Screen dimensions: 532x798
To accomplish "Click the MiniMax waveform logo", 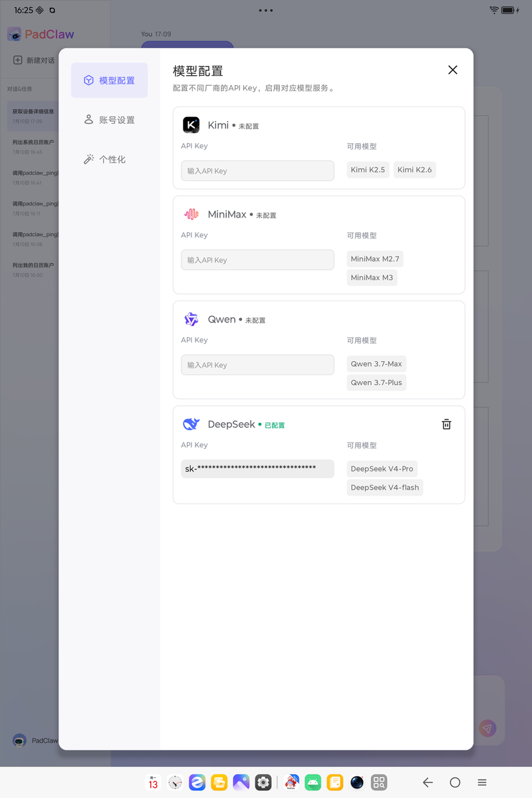I will coord(191,214).
